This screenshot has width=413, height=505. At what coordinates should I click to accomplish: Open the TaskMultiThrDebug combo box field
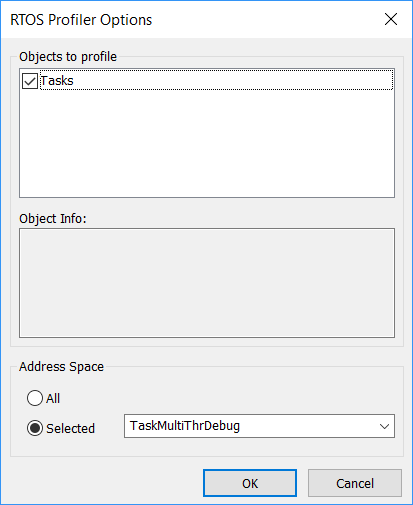[x=259, y=426]
